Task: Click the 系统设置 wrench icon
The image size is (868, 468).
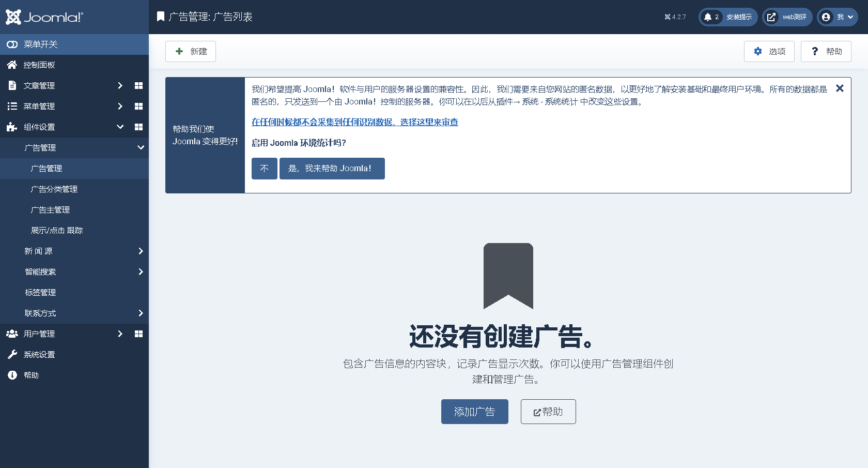Action: pos(12,355)
